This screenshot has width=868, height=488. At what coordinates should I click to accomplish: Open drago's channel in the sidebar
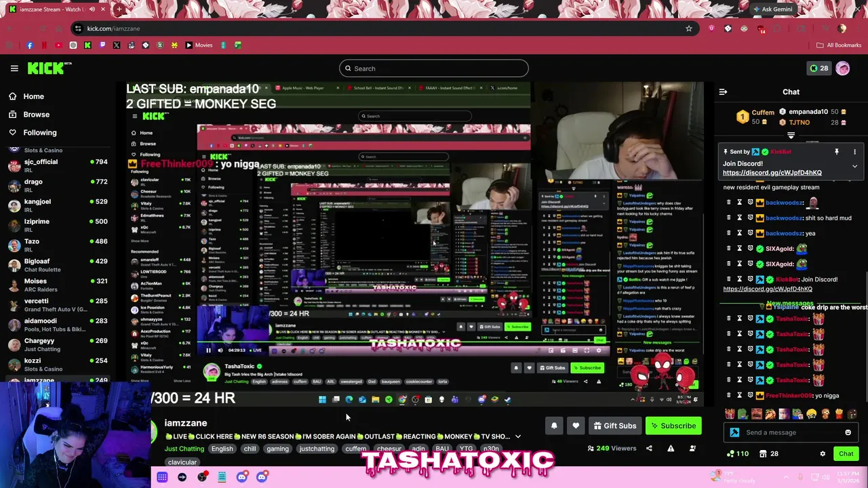(58, 185)
